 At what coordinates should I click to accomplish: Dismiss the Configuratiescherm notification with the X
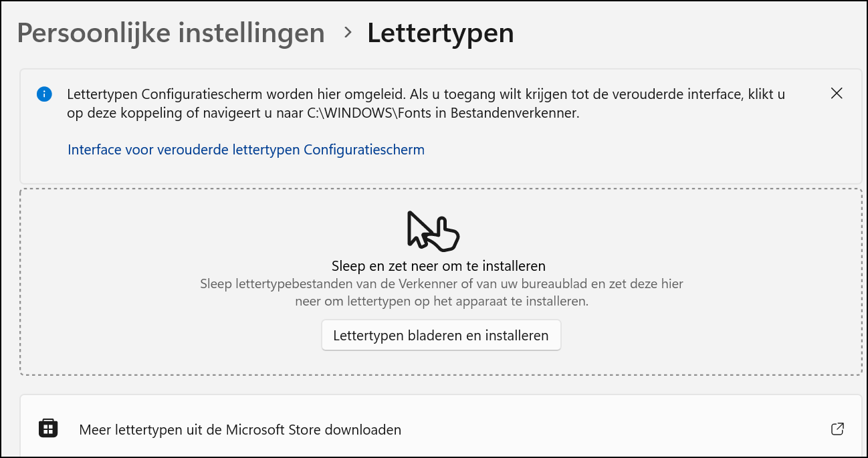pyautogui.click(x=837, y=94)
